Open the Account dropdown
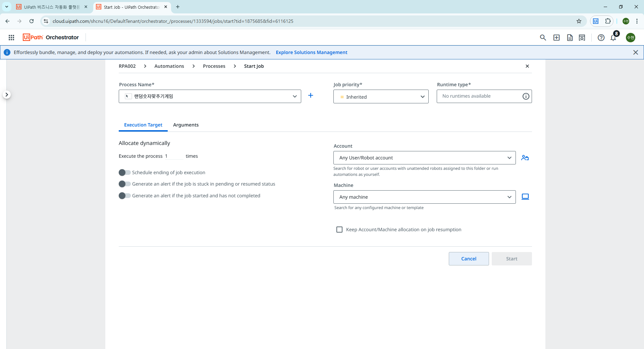644x349 pixels. click(x=425, y=158)
